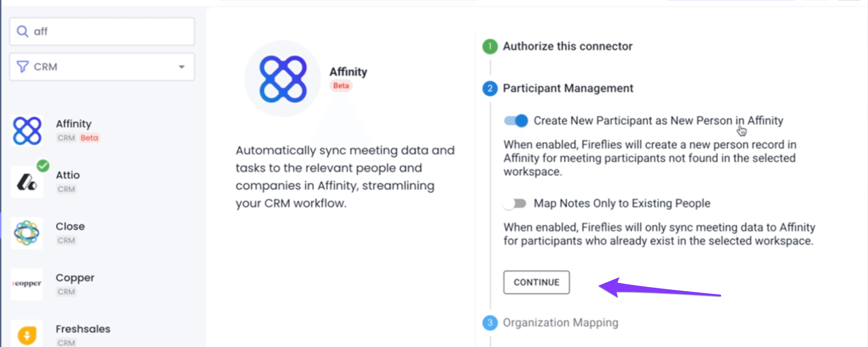Click the CRM filter funnel icon
Screen dimensions: 868x347
point(23,67)
